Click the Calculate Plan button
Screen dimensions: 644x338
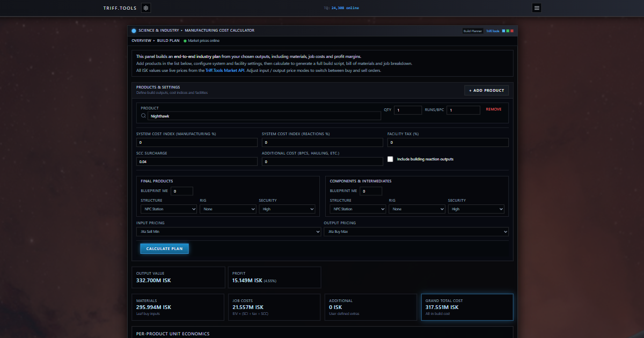tap(164, 248)
